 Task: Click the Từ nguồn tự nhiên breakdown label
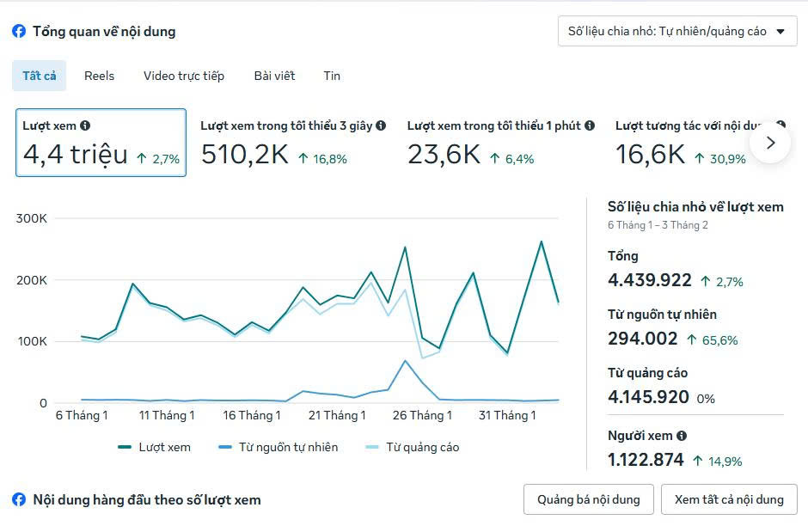click(662, 315)
